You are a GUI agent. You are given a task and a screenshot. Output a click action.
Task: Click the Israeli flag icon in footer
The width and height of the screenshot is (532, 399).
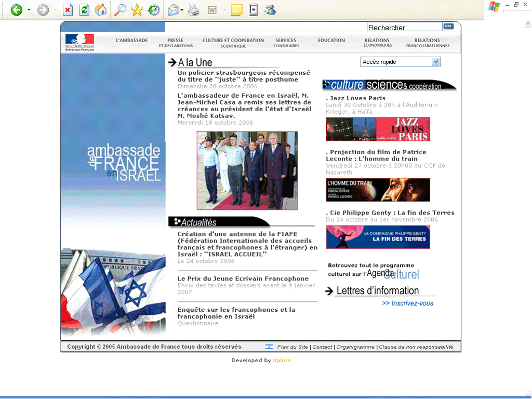(x=269, y=347)
